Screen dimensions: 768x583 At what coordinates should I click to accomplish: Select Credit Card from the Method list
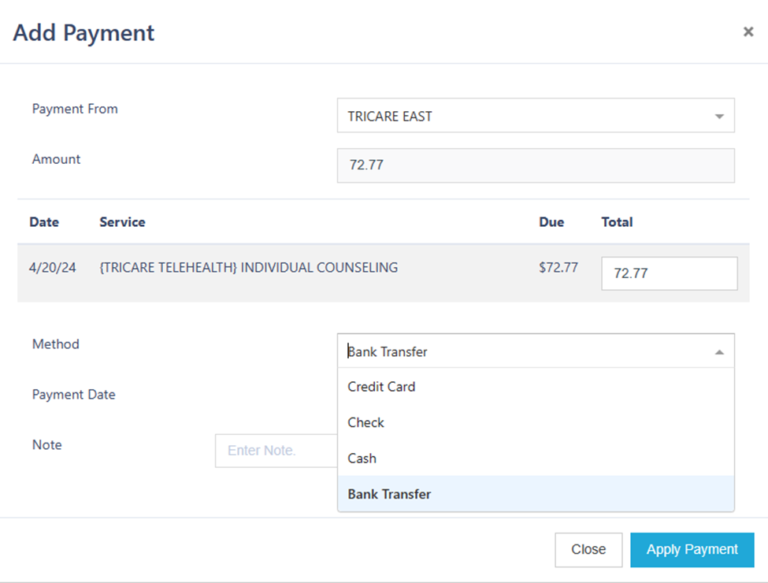381,387
